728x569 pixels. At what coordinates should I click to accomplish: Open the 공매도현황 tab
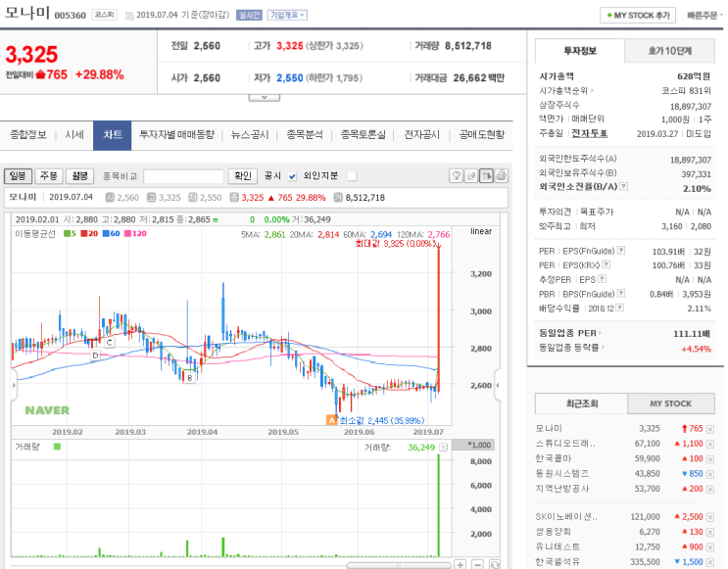point(482,134)
